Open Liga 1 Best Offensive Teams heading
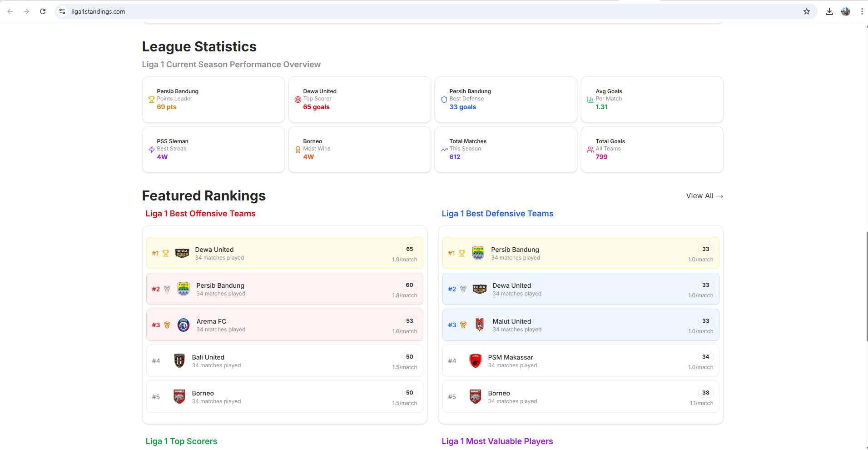The height and width of the screenshot is (450, 868). (200, 214)
